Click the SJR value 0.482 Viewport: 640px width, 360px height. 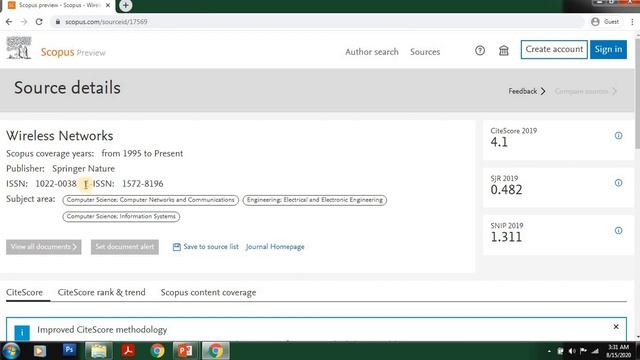tap(506, 190)
